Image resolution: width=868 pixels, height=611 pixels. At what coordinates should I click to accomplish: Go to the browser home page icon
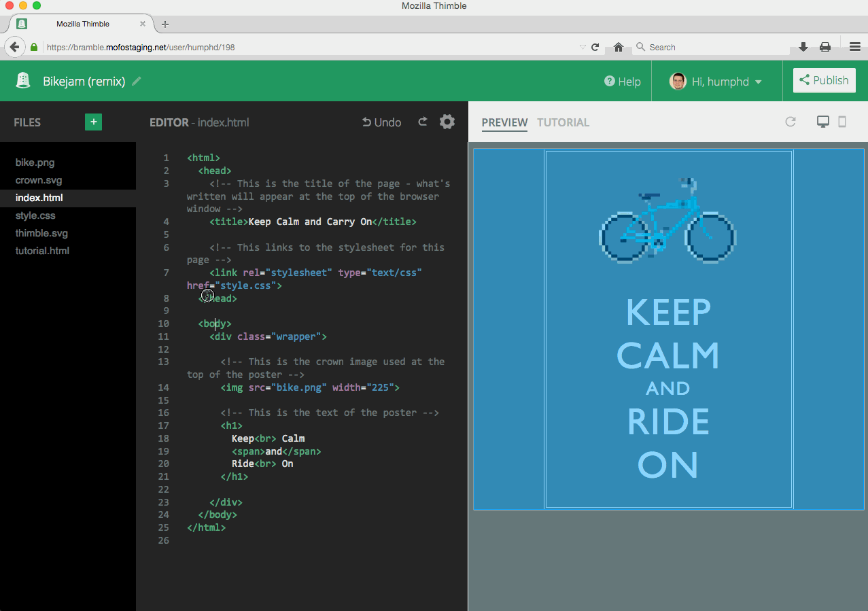coord(618,47)
